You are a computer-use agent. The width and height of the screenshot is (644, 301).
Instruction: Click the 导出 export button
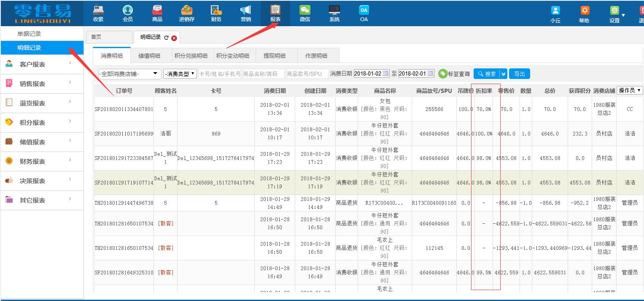tap(519, 73)
